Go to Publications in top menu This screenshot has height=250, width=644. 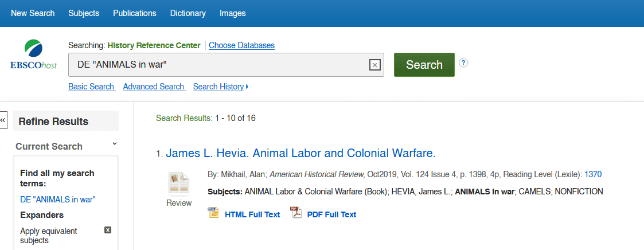(x=135, y=13)
